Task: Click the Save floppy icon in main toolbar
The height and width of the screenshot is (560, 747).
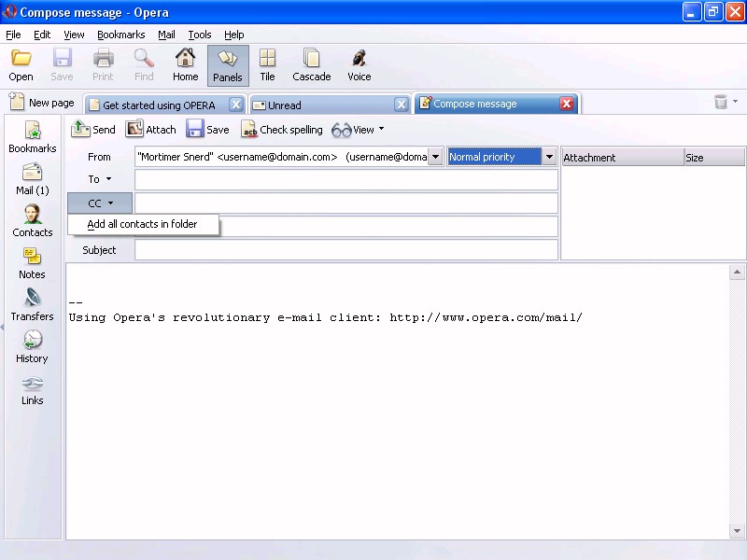Action: (x=62, y=65)
